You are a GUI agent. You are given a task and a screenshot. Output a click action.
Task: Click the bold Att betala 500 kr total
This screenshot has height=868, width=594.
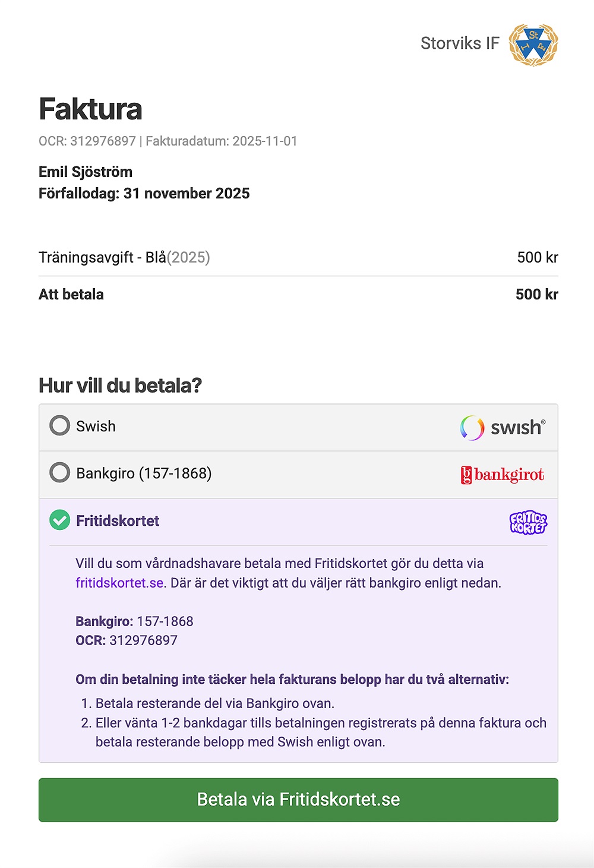(536, 294)
